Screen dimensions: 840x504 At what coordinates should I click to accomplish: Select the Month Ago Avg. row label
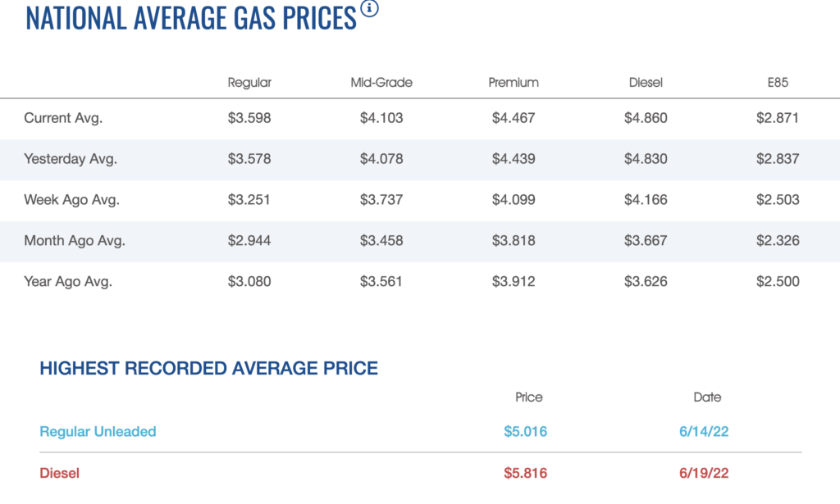coord(75,241)
